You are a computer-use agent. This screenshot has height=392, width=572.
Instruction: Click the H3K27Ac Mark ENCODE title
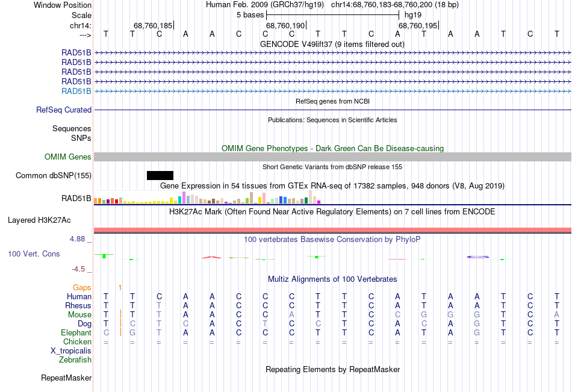332,212
